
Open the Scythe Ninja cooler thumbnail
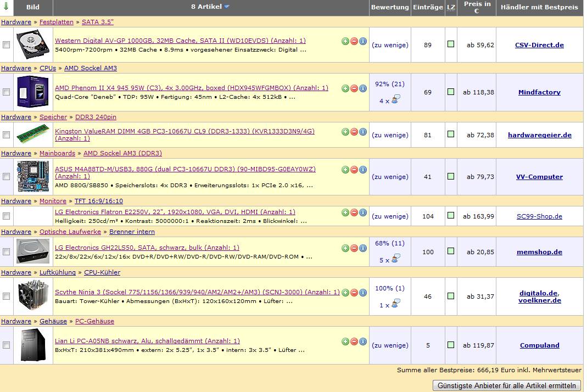click(33, 296)
